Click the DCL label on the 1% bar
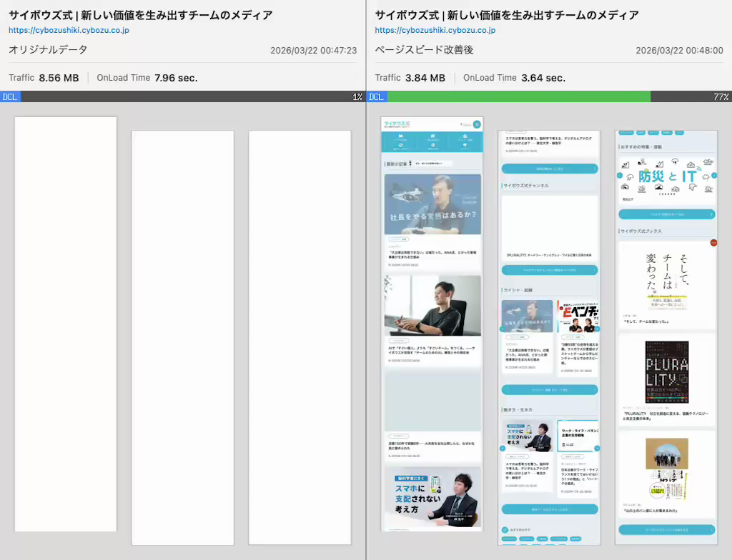The height and width of the screenshot is (560, 732). point(10,96)
